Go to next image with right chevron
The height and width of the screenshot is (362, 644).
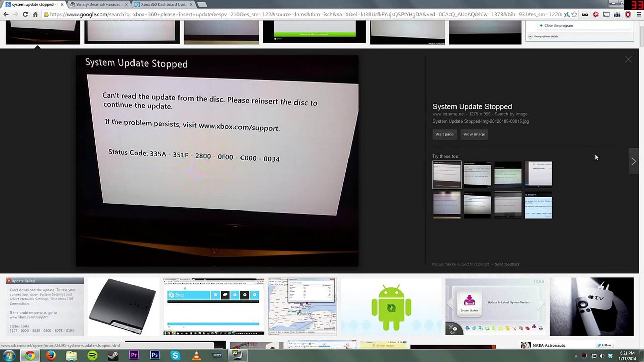click(x=633, y=161)
